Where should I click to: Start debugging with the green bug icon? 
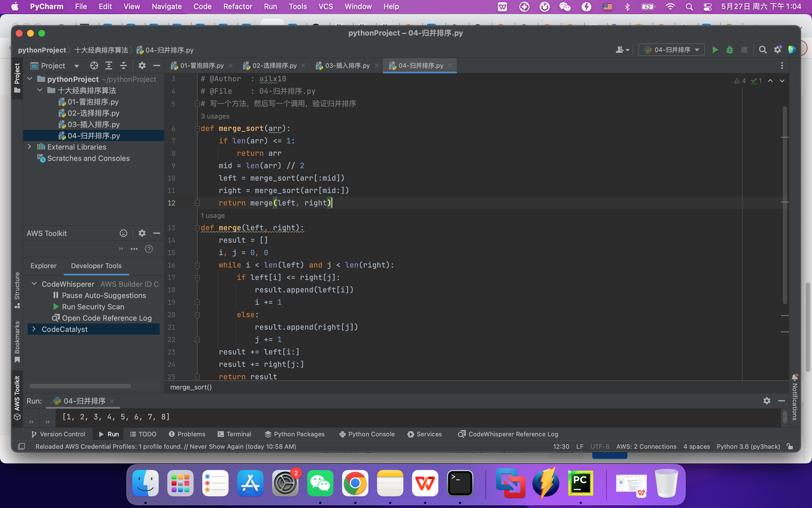tap(730, 50)
